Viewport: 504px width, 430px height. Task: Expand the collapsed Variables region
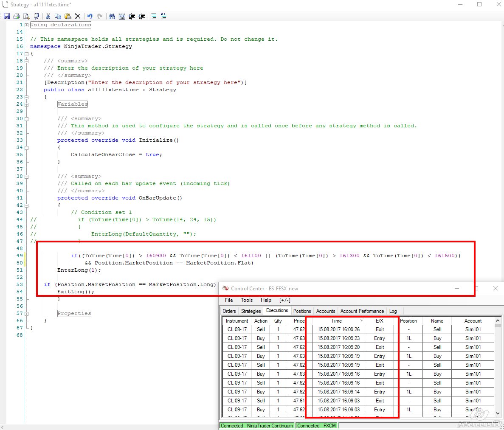[x=26, y=104]
